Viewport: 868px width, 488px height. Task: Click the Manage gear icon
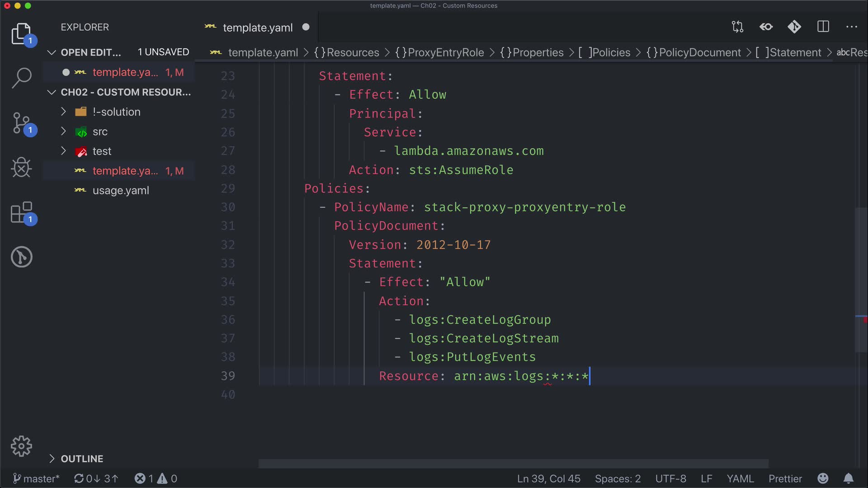tap(21, 446)
